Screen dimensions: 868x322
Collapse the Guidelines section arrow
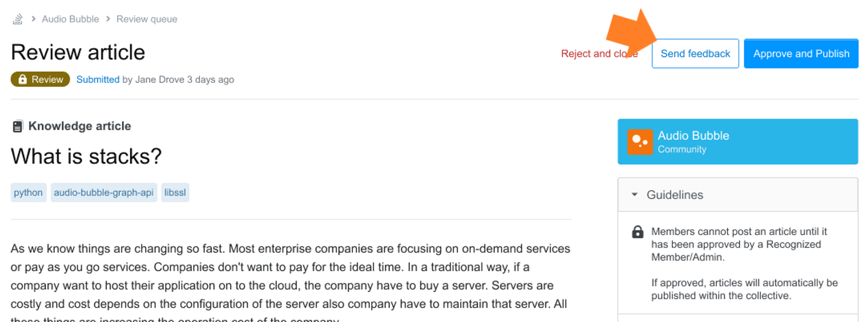[635, 195]
